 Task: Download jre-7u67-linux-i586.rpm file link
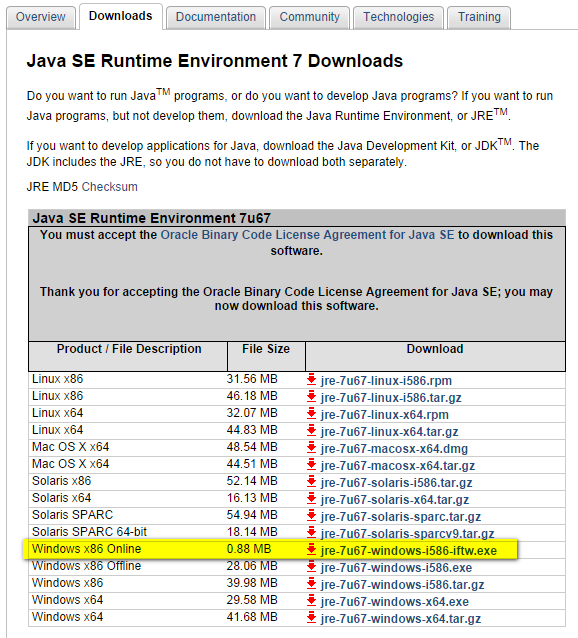[386, 381]
